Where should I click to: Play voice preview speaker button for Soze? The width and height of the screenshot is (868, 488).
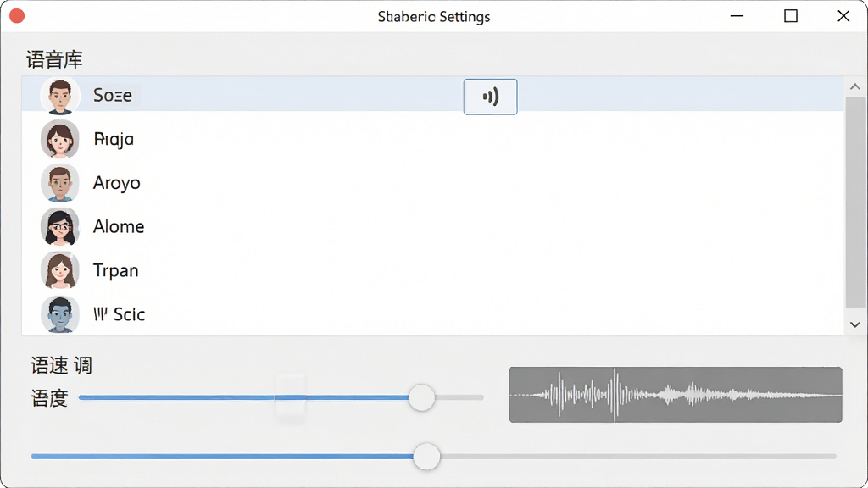coord(491,97)
